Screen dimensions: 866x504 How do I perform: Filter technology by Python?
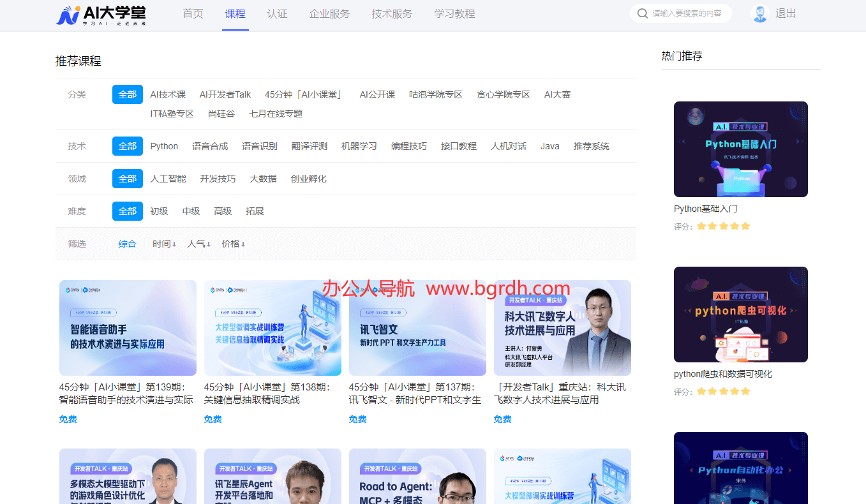164,146
